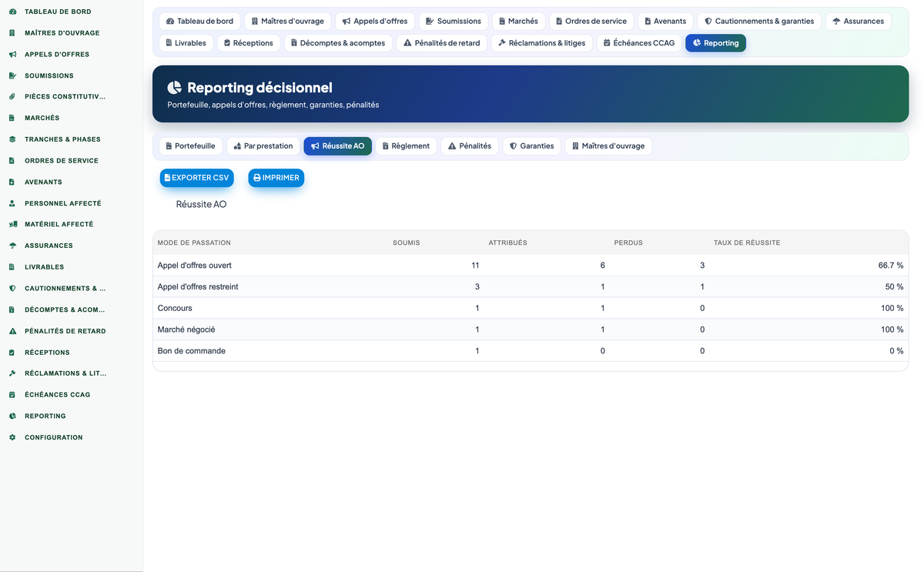This screenshot has width=924, height=572.
Task: Click the Assurances umbrella icon in sidebar
Action: click(x=12, y=246)
